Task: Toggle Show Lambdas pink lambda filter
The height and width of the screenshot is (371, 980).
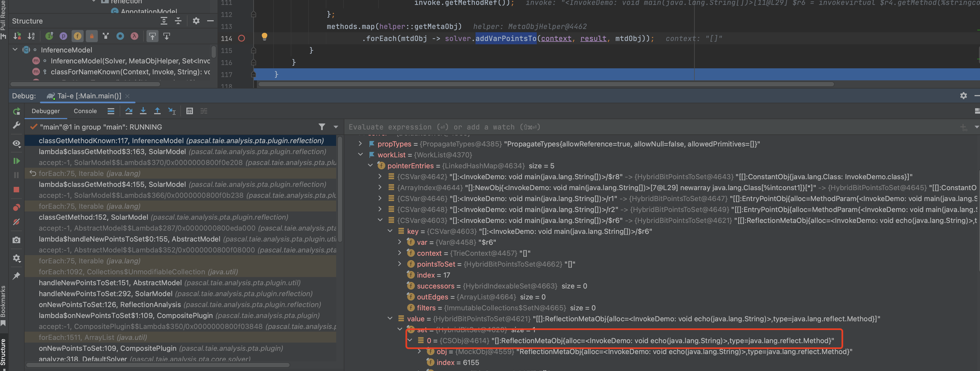Action: point(134,36)
